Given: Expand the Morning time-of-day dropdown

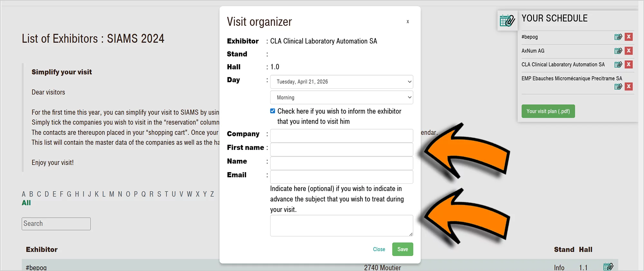Looking at the screenshot, I should pos(341,97).
